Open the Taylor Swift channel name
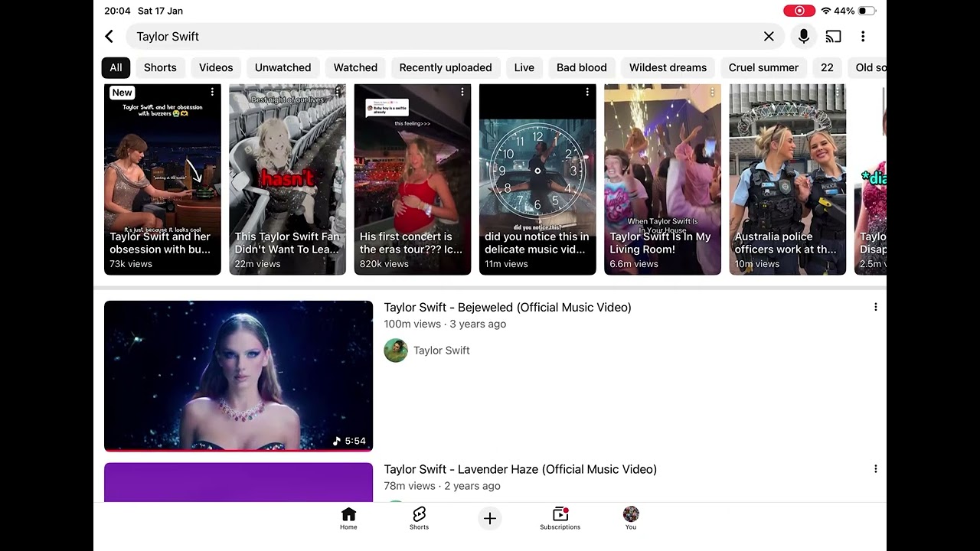Viewport: 980px width, 551px height. click(442, 350)
